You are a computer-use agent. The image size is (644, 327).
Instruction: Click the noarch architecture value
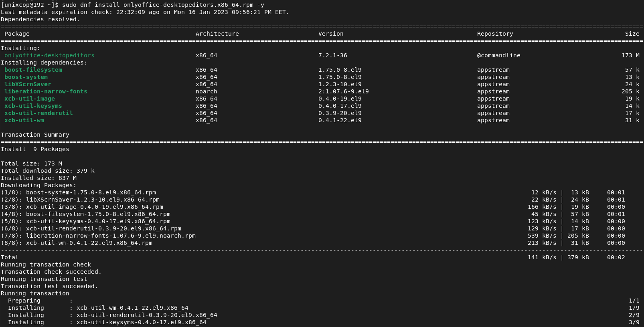click(x=207, y=91)
